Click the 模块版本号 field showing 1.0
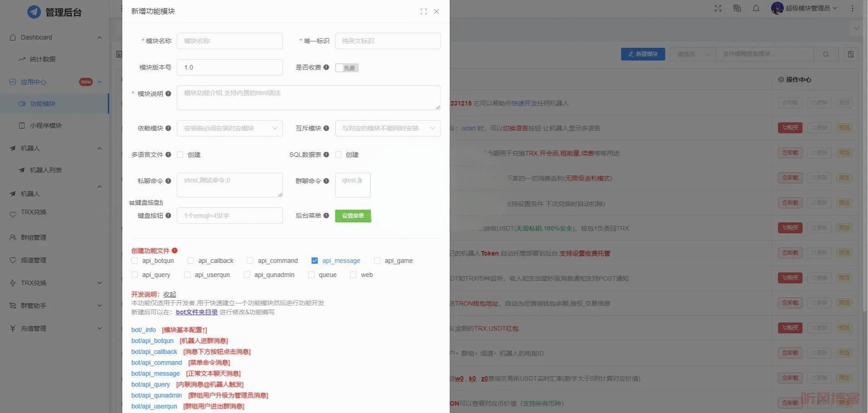868x413 pixels. [x=230, y=67]
